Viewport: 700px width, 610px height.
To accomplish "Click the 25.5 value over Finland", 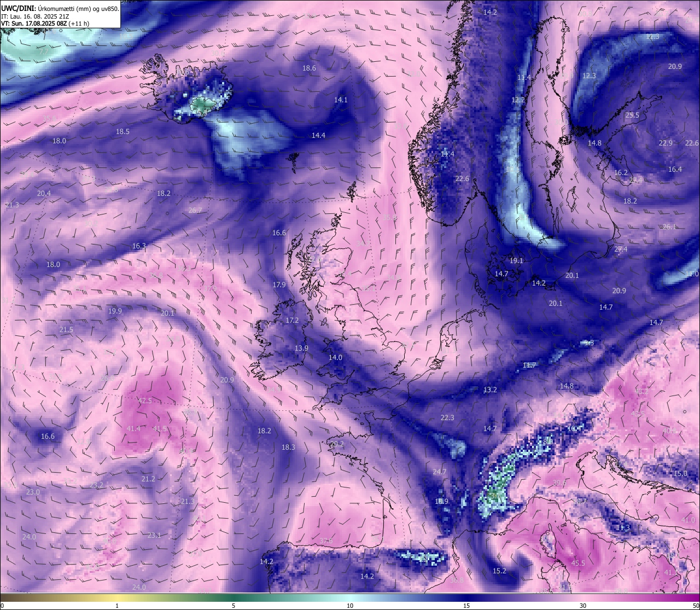I will pyautogui.click(x=632, y=115).
